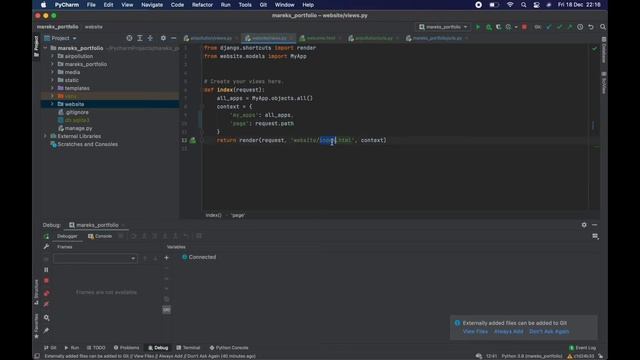Run the mareks_portfolio configuration with green play icon
Screen dimensions: 640x360
(x=478, y=27)
